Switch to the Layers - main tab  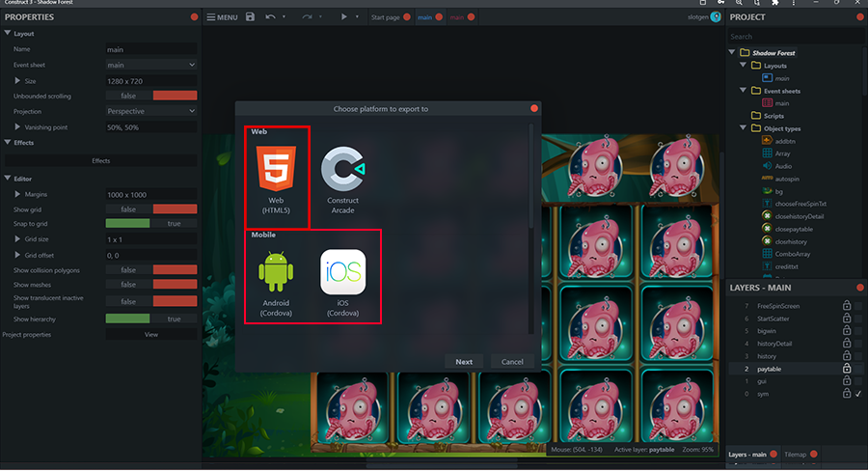[747, 455]
